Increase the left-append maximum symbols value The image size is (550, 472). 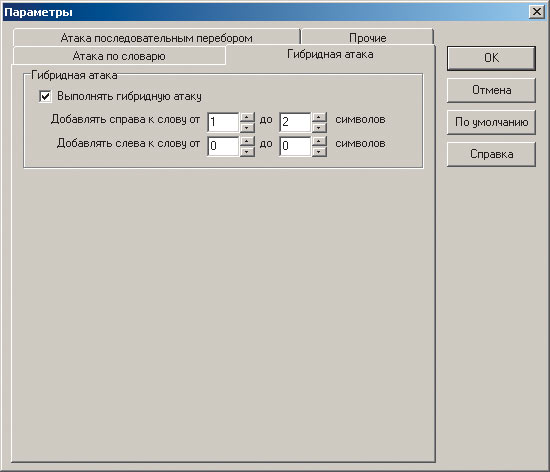coord(319,141)
